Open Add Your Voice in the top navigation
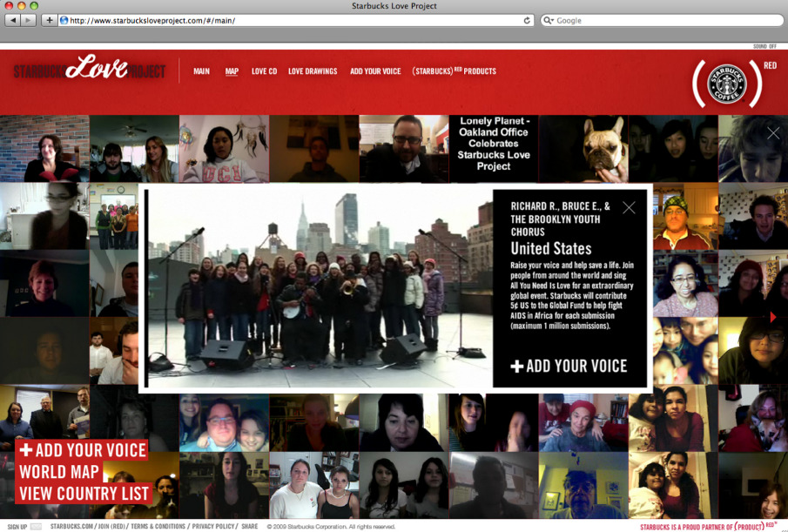Viewport: 788px width, 532px height. (x=375, y=71)
